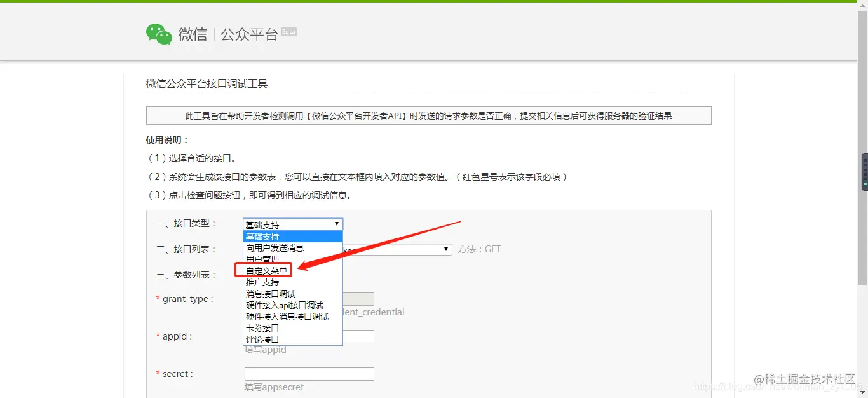Click the grant_type field label

185,299
